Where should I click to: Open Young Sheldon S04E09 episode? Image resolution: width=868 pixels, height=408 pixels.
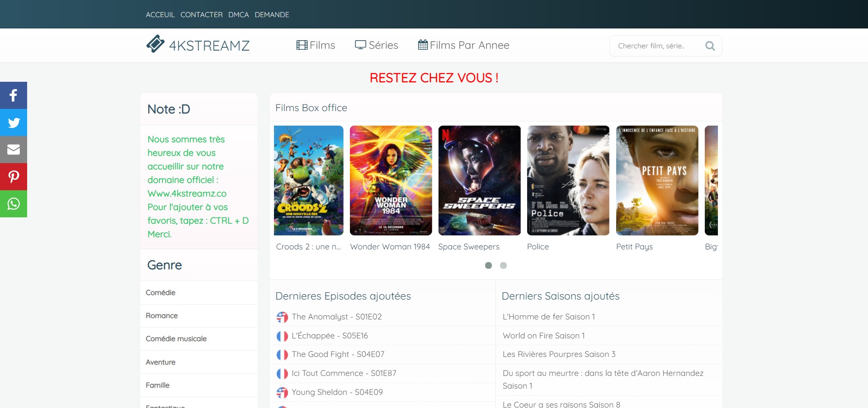337,392
